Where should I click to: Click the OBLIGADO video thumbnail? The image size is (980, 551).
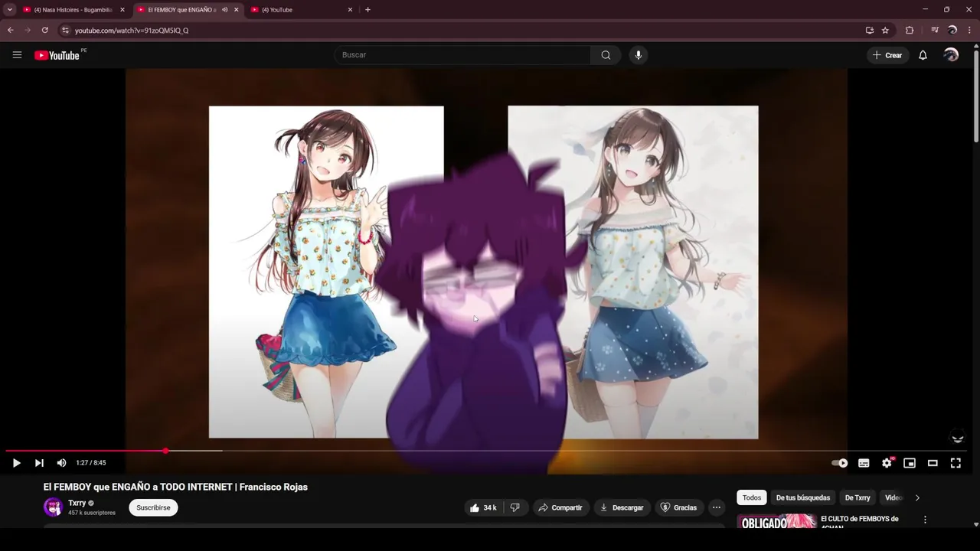[x=776, y=522]
